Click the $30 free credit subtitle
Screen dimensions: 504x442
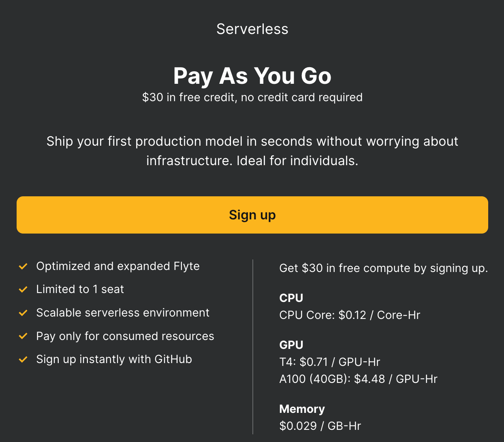[x=252, y=98]
